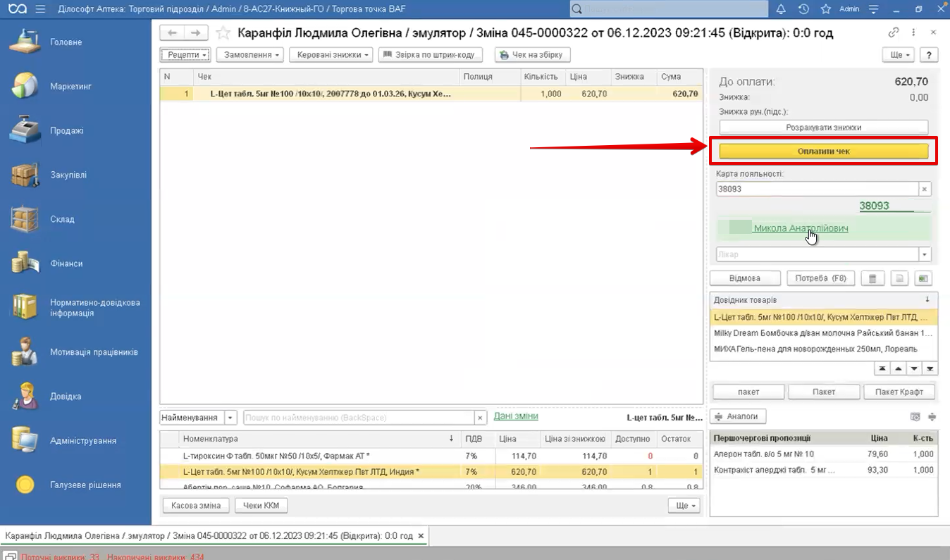Open the Лікар combo box list
Viewport: 950px width, 560px height.
tap(925, 254)
